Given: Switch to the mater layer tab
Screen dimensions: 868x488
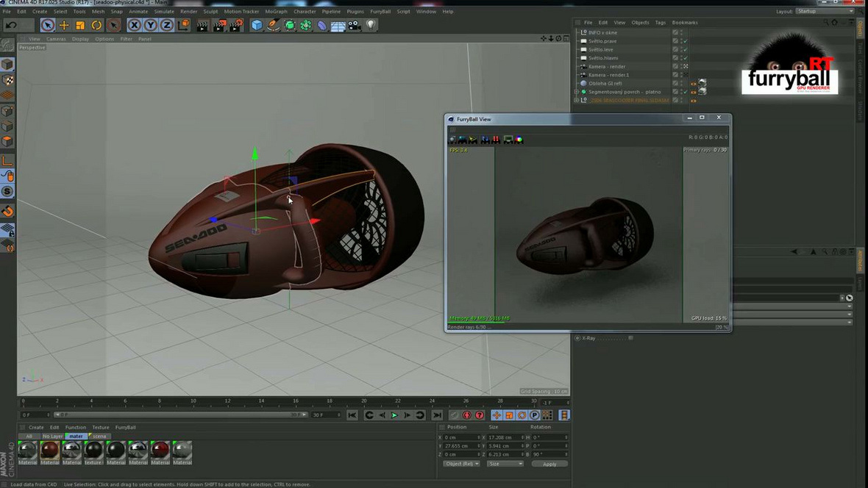Looking at the screenshot, I should point(77,436).
